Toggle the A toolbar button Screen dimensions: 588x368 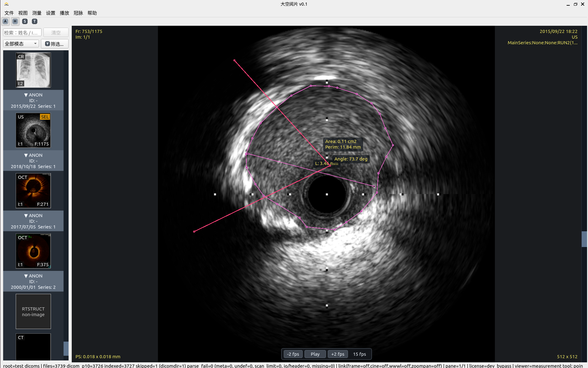[x=5, y=21]
